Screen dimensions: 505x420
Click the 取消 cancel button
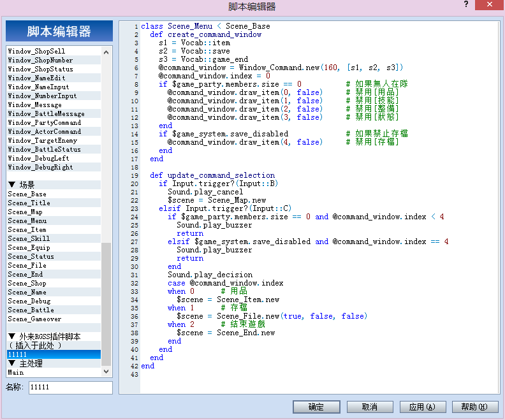pyautogui.click(x=370, y=407)
